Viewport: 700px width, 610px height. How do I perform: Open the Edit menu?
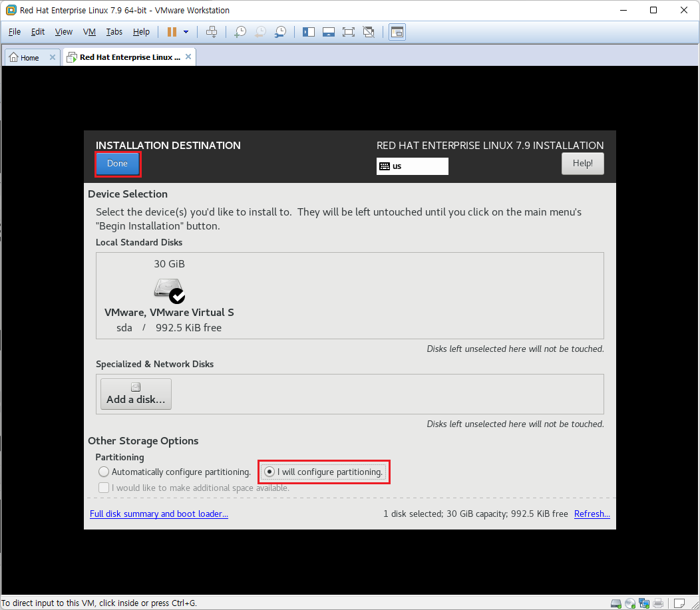pyautogui.click(x=37, y=32)
